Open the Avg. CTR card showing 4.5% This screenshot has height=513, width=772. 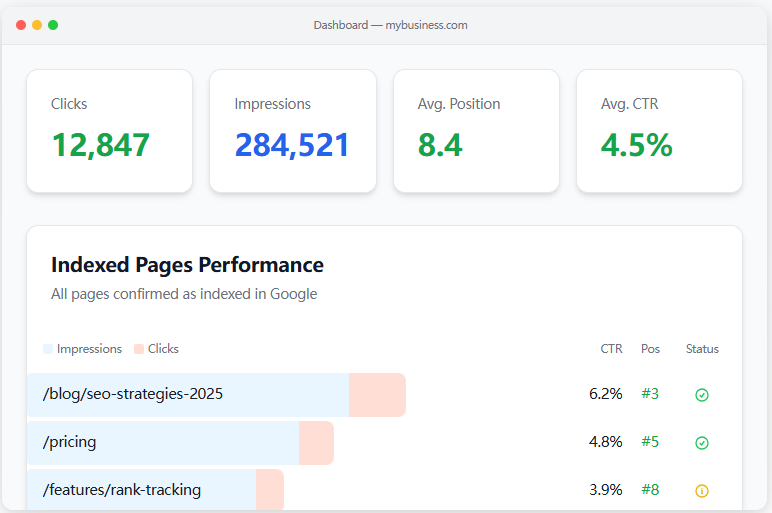click(659, 131)
